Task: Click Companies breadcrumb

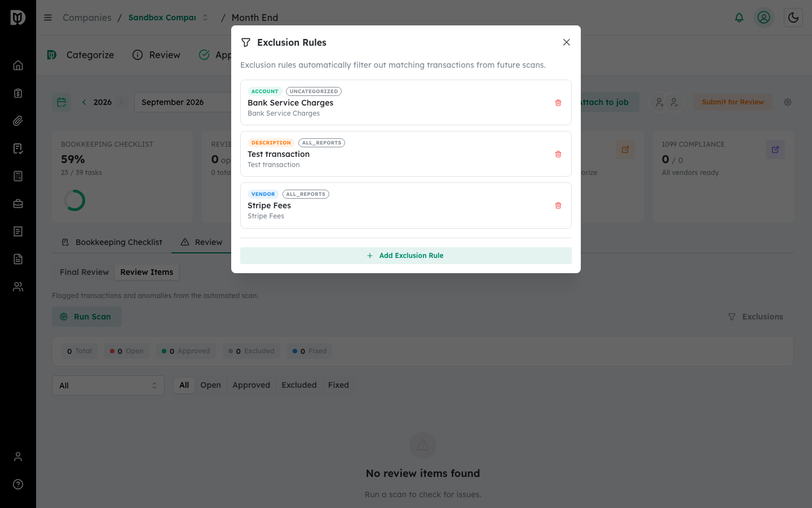Action: point(87,17)
